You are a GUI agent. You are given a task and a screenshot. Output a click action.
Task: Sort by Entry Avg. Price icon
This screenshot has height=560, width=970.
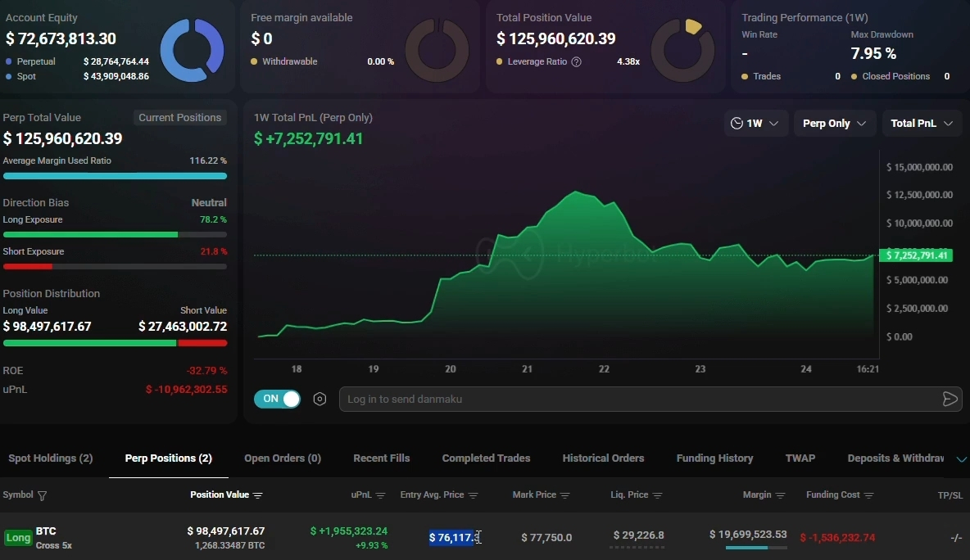click(x=474, y=495)
